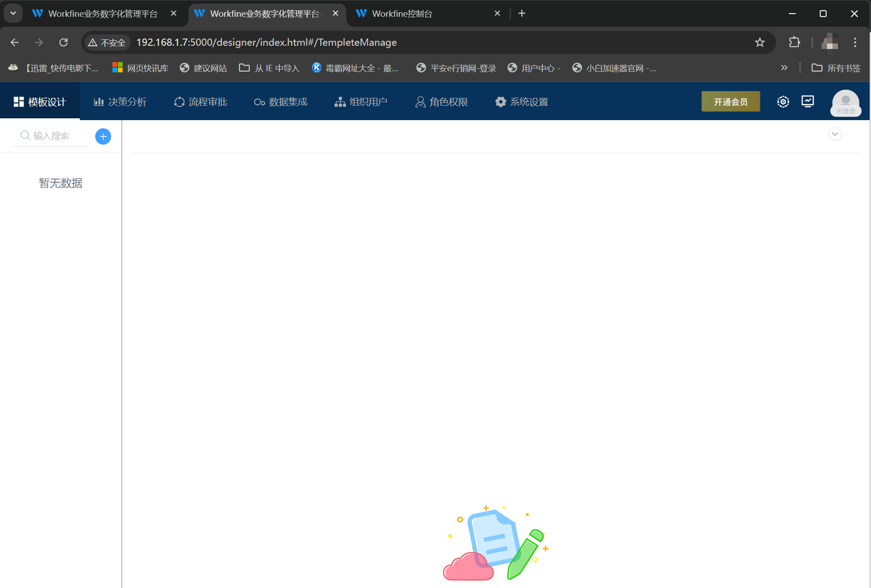This screenshot has height=588, width=871.
Task: Switch to the 模板设计 tab
Action: click(x=40, y=102)
